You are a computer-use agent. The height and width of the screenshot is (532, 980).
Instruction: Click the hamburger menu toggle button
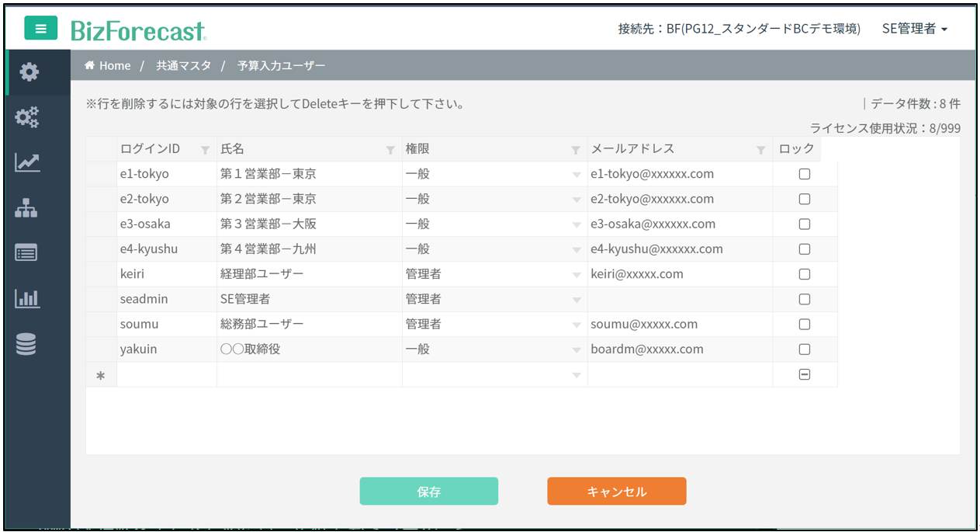[x=40, y=29]
